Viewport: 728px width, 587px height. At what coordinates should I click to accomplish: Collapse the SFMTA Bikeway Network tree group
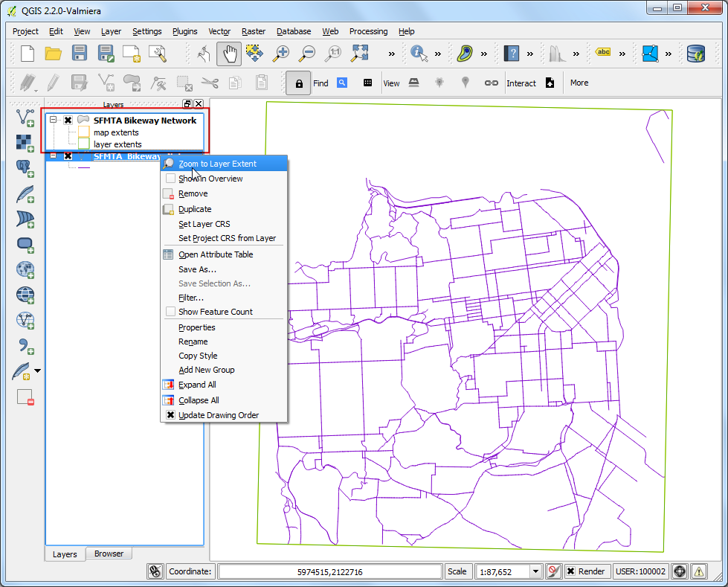click(x=53, y=120)
